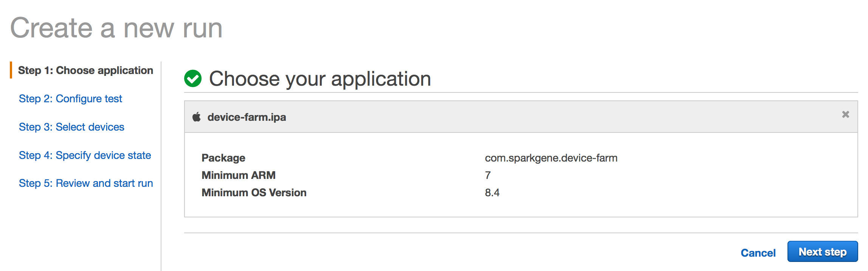Image resolution: width=868 pixels, height=271 pixels.
Task: Click the Minimum ARM label
Action: [x=238, y=176]
